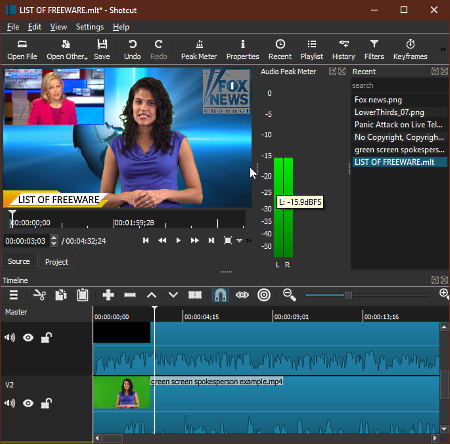Select LIST OF FREEWARE.mlt in Recent
This screenshot has width=450, height=444.
pyautogui.click(x=399, y=162)
